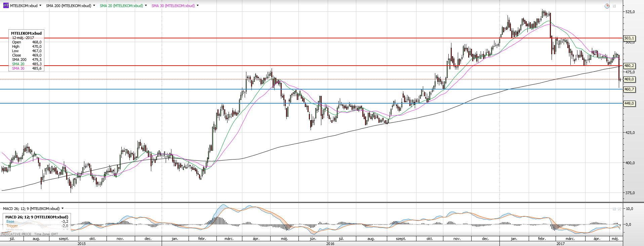Select the 503,1 red line price label
Viewport: 644px width, 246px height.
coord(630,38)
